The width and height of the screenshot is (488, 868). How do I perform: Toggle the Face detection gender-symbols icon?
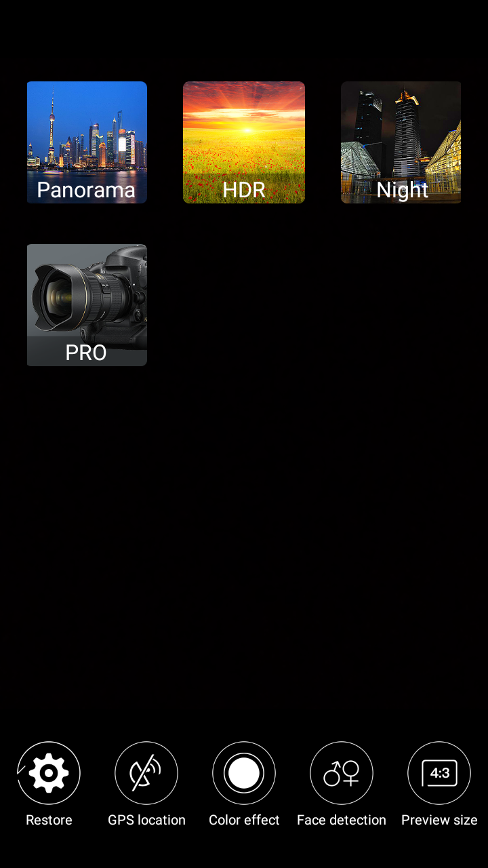[x=342, y=773]
